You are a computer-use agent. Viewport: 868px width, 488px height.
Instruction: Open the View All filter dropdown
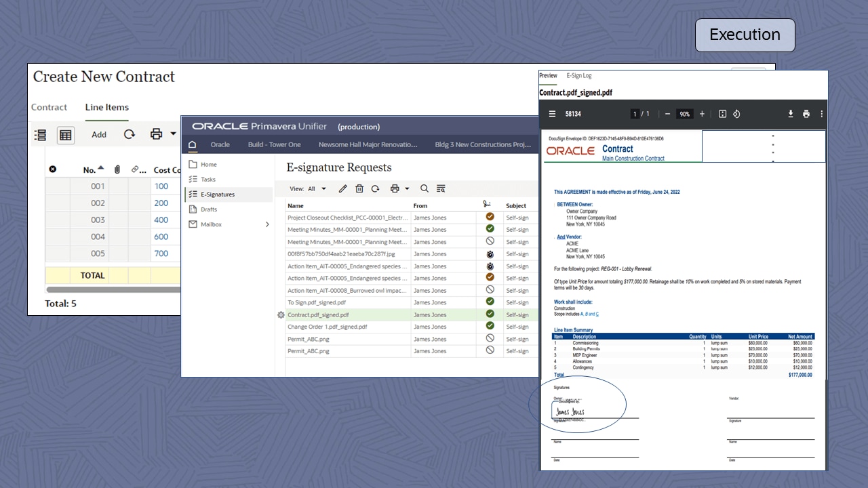[x=314, y=188]
